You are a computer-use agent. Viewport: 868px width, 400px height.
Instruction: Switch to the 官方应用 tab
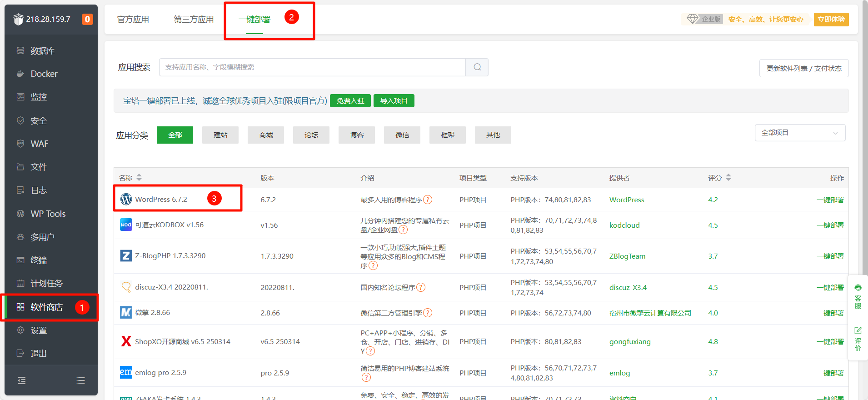coord(133,20)
